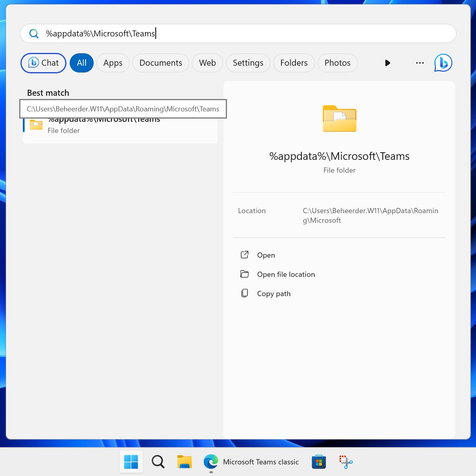Open the Bing Chat filter pill
Image resolution: width=476 pixels, height=476 pixels.
pyautogui.click(x=43, y=63)
